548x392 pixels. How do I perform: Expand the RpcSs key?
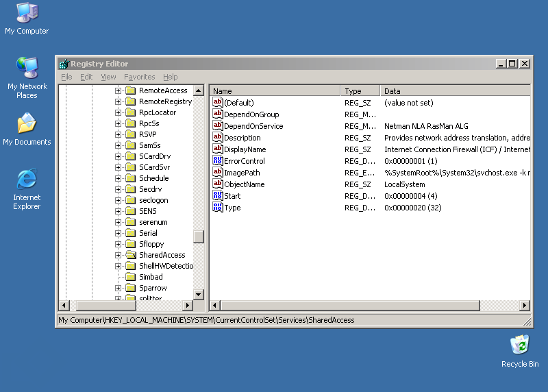click(x=118, y=124)
